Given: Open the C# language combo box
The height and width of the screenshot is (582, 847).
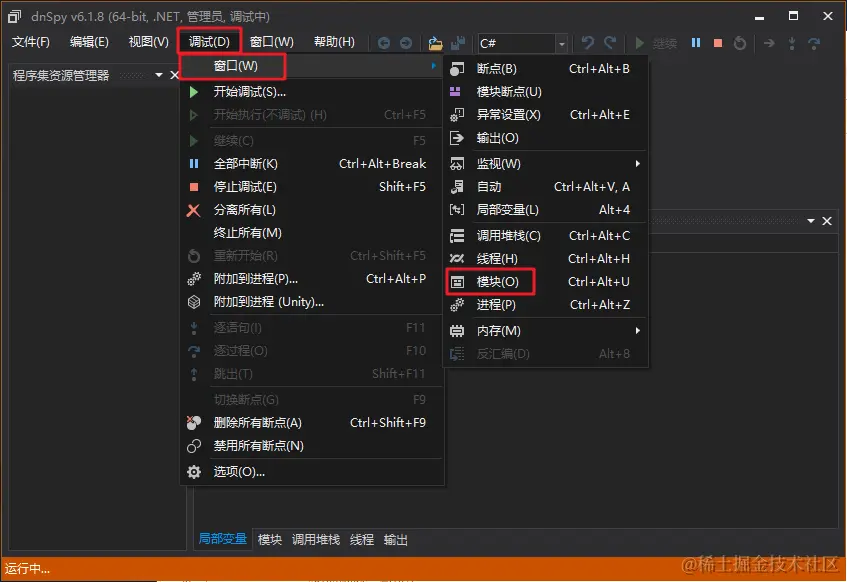Looking at the screenshot, I should [x=523, y=43].
